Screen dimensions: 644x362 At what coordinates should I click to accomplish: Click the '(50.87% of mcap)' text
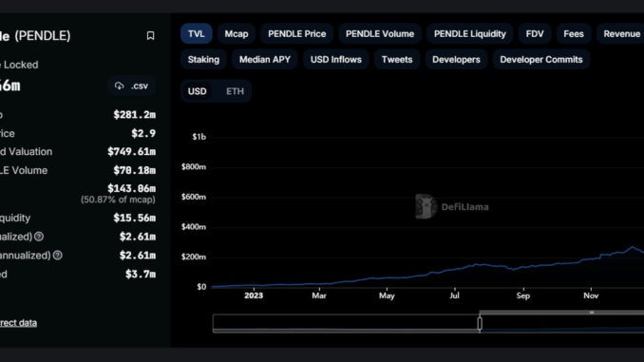tap(118, 200)
